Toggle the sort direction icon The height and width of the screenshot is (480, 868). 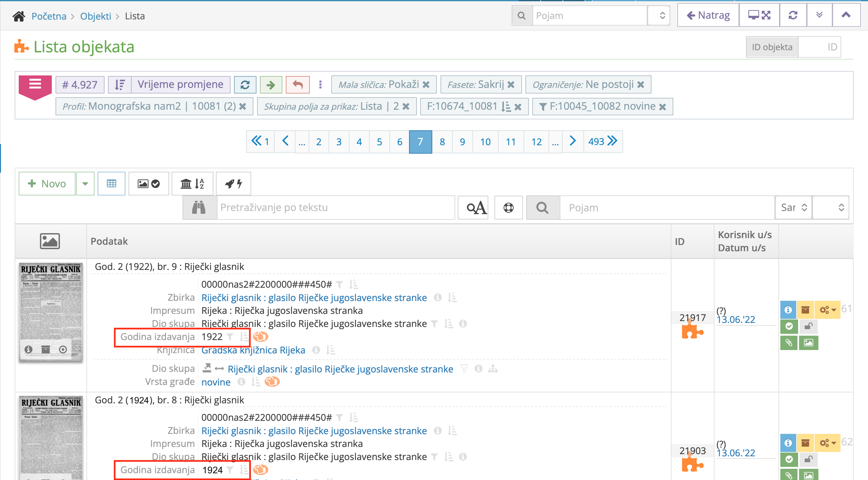(x=119, y=84)
